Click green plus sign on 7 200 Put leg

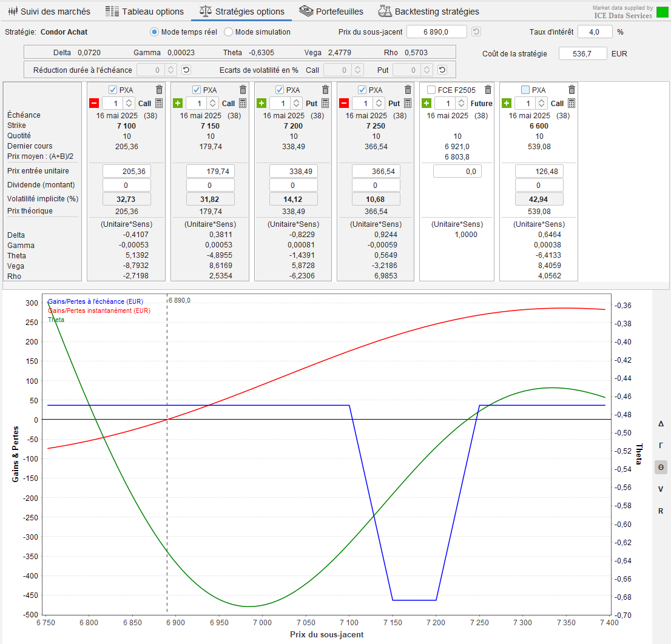pyautogui.click(x=261, y=103)
